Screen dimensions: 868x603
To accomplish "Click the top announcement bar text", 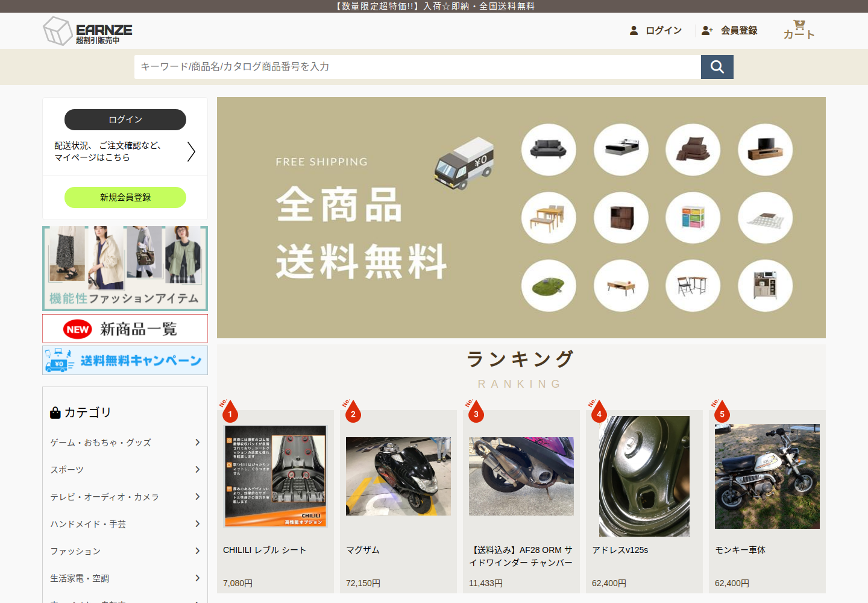I will (434, 6).
